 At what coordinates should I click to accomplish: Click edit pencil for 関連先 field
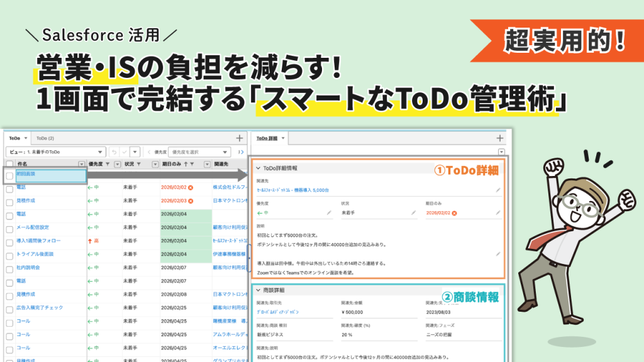498,189
